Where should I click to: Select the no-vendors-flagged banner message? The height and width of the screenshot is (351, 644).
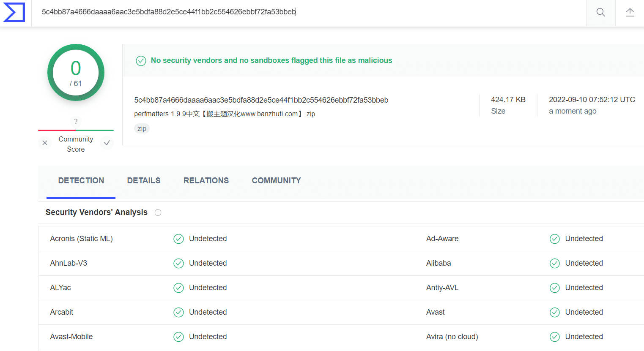click(x=271, y=60)
